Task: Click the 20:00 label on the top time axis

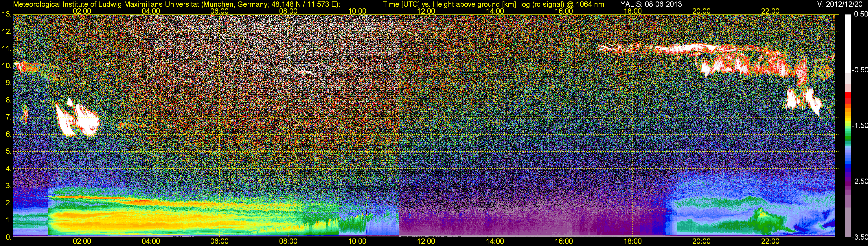Action: point(702,11)
